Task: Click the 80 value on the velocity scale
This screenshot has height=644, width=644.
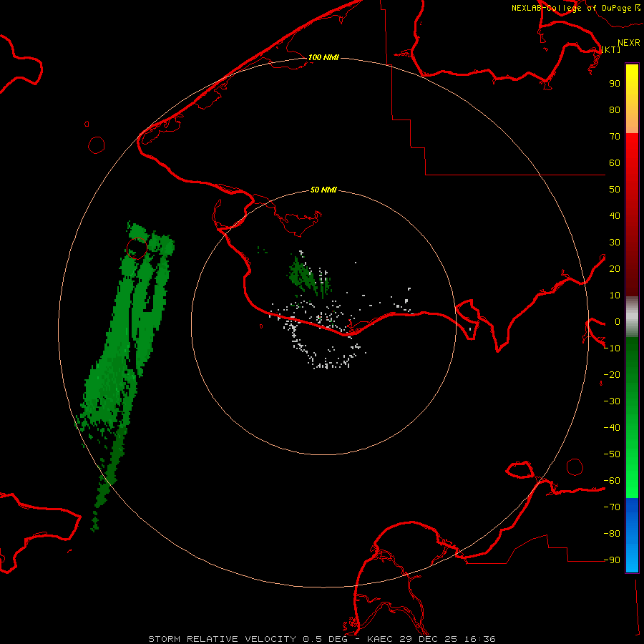Action: 615,110
